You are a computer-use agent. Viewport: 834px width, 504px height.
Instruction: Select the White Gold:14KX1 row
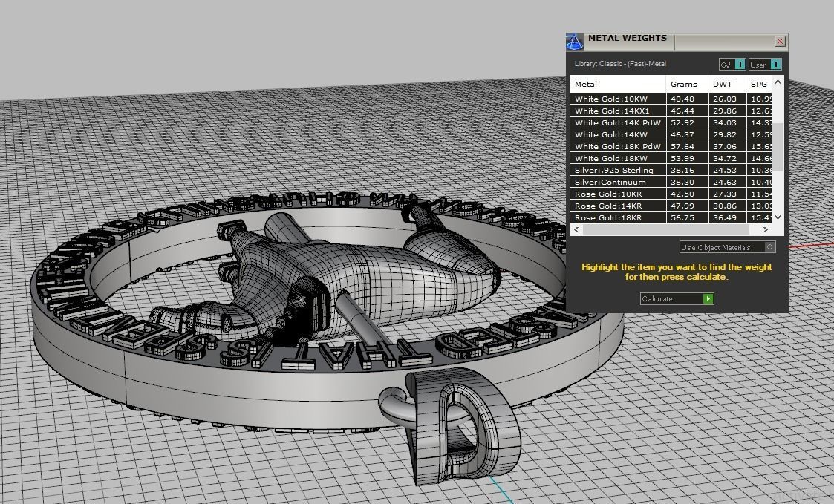point(671,111)
